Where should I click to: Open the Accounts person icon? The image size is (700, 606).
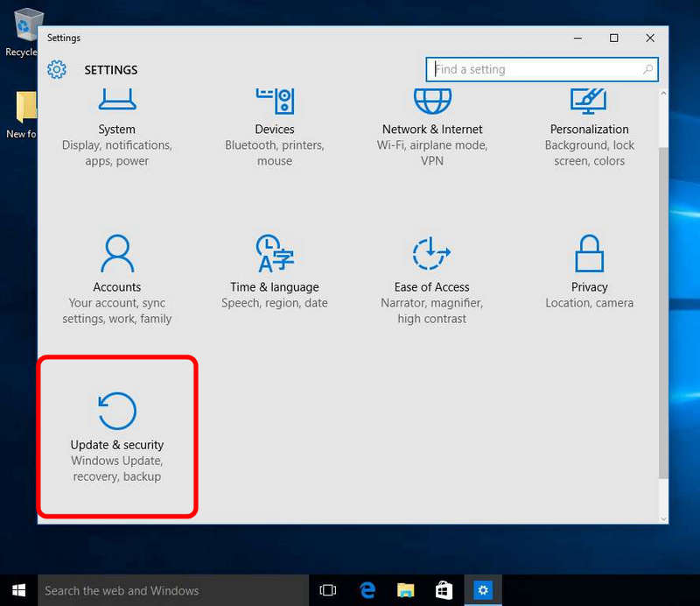[x=117, y=253]
